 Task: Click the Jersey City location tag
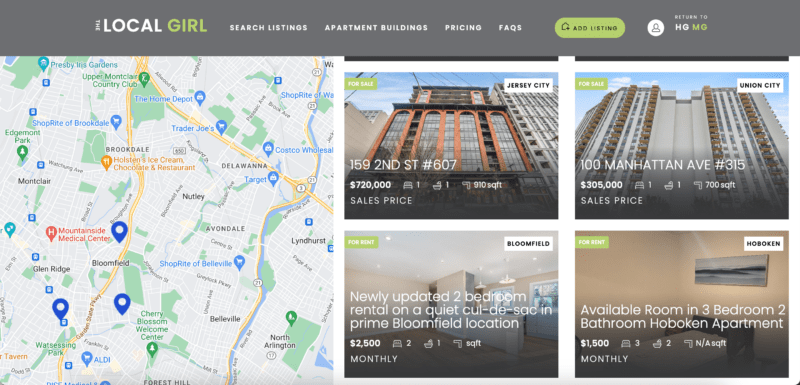pos(528,86)
